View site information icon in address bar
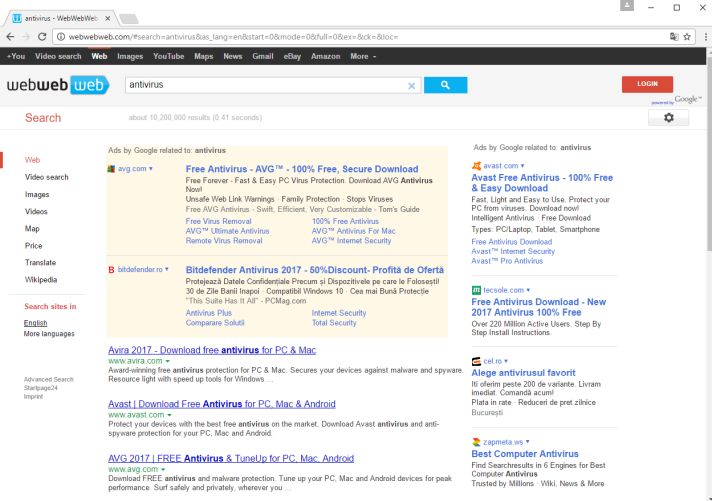The image size is (712, 501). point(61,37)
